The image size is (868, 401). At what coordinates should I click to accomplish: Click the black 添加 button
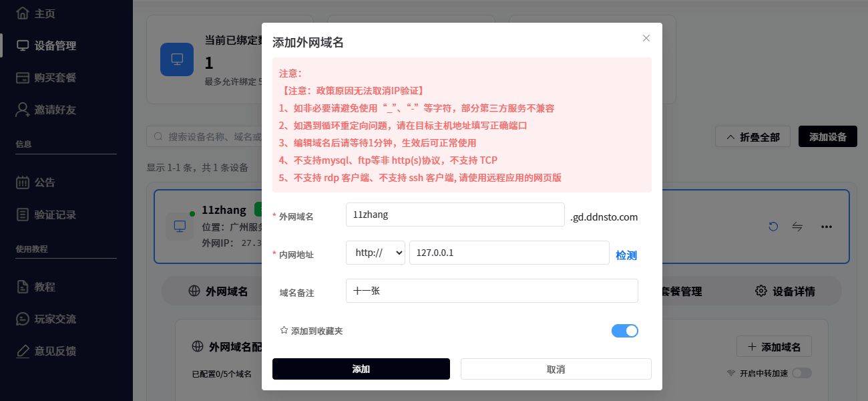click(361, 369)
